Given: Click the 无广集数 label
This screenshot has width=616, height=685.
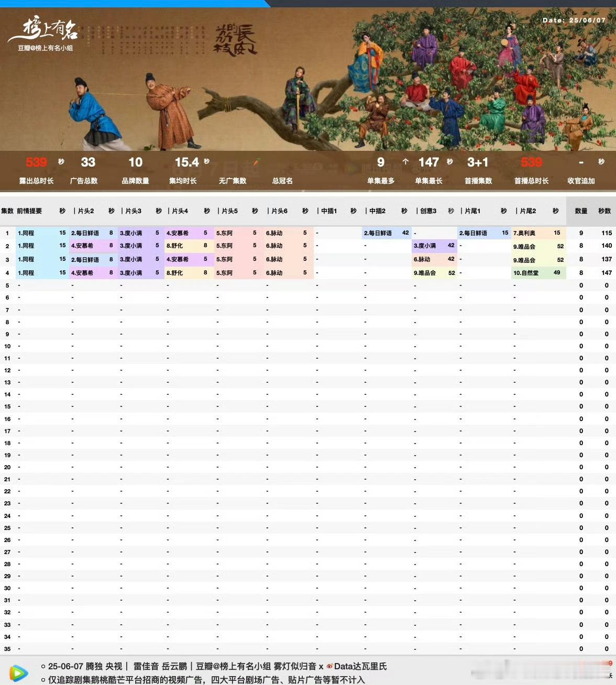Looking at the screenshot, I should coord(233,181).
